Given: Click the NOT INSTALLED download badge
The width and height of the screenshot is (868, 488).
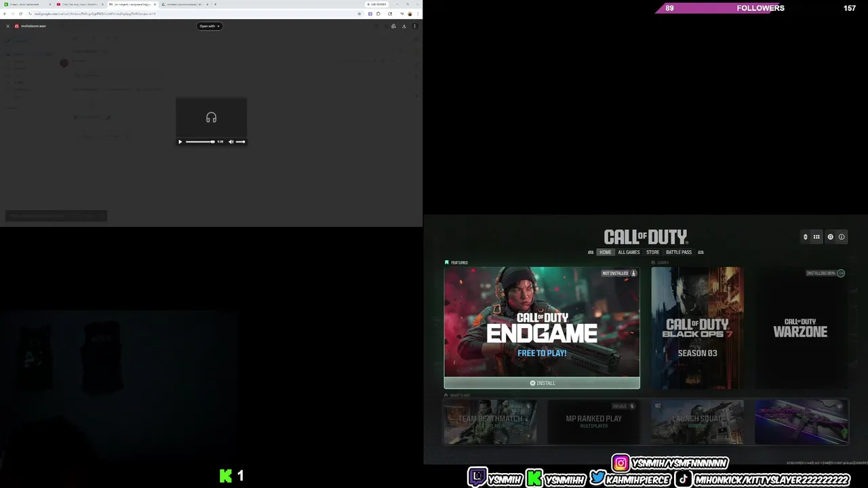Looking at the screenshot, I should [x=619, y=273].
